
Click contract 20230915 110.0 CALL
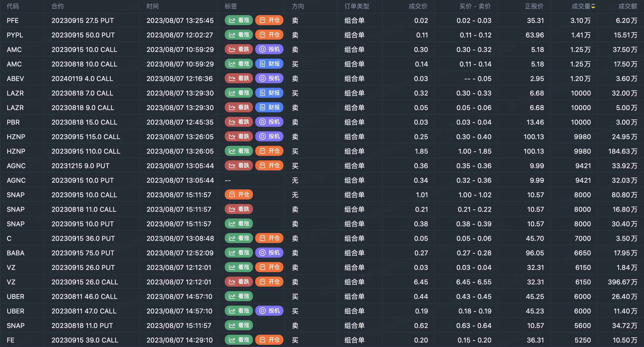tap(86, 151)
